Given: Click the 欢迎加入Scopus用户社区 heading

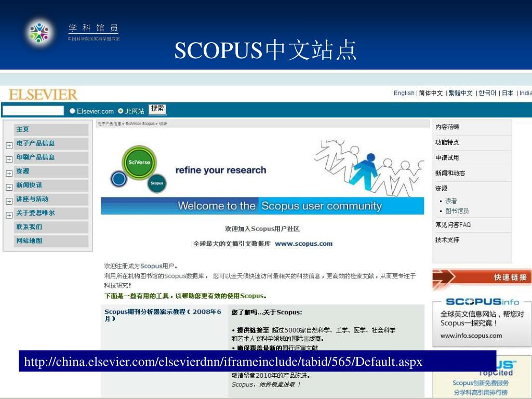Looking at the screenshot, I should click(262, 229).
